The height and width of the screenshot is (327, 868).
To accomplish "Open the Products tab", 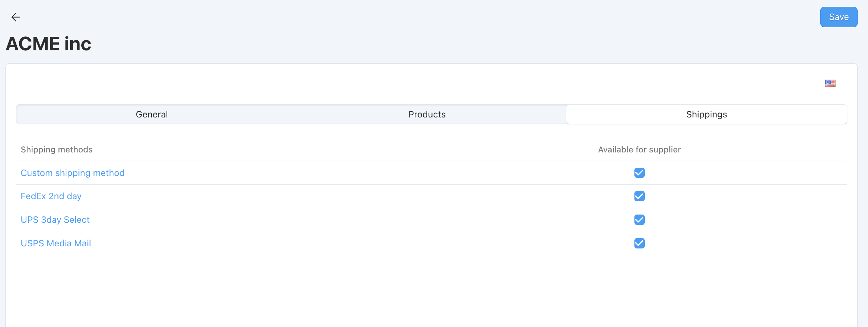I will click(x=427, y=114).
